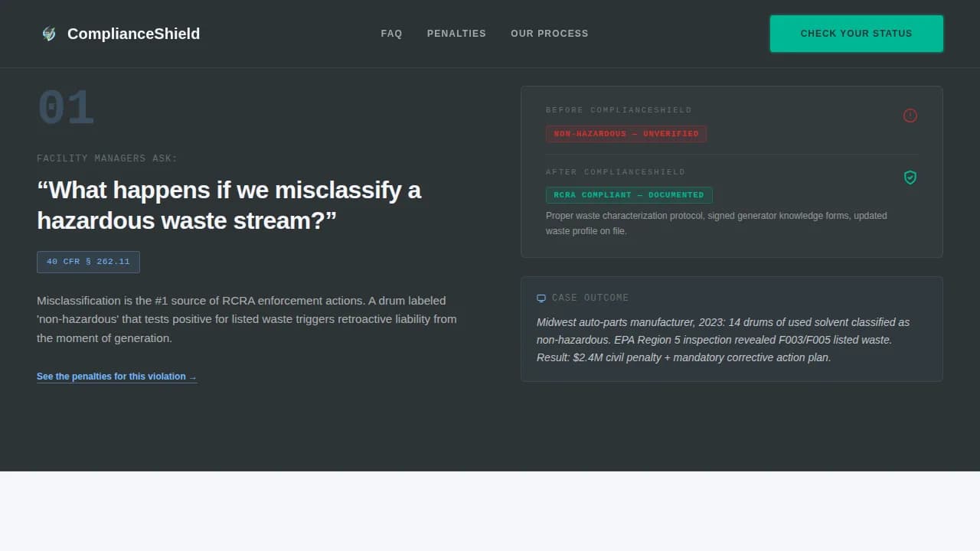Open the FAQ nav item
The height and width of the screenshot is (551, 980).
coord(391,34)
